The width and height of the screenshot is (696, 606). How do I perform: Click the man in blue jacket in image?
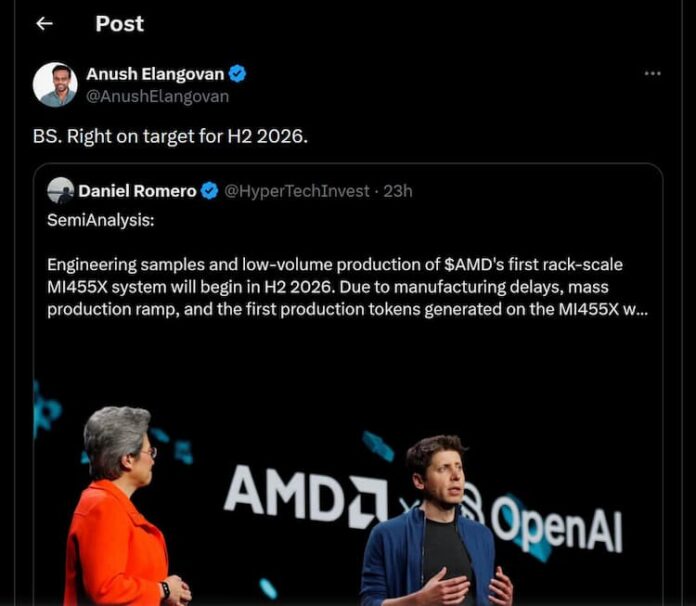click(x=436, y=530)
